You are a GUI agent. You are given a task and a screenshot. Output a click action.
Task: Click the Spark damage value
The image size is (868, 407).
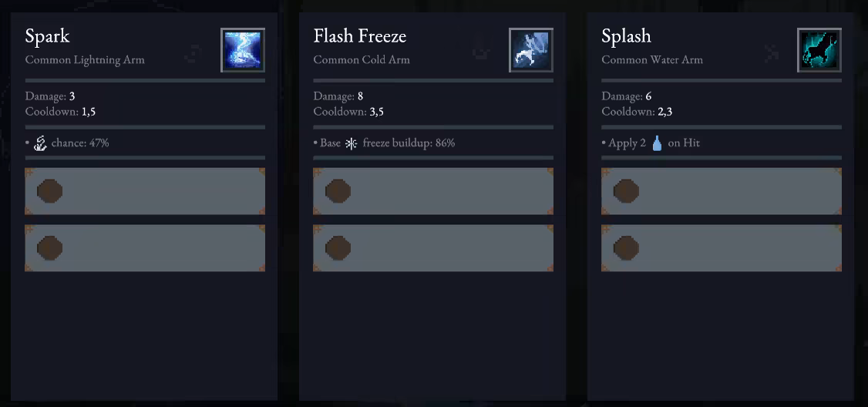point(72,96)
